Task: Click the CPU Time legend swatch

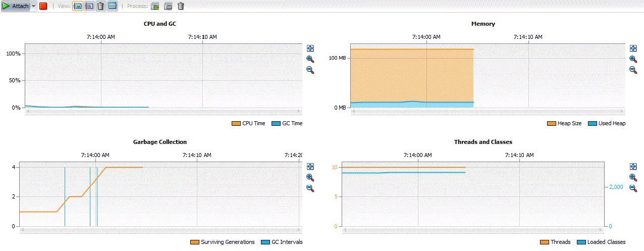Action: coord(236,123)
